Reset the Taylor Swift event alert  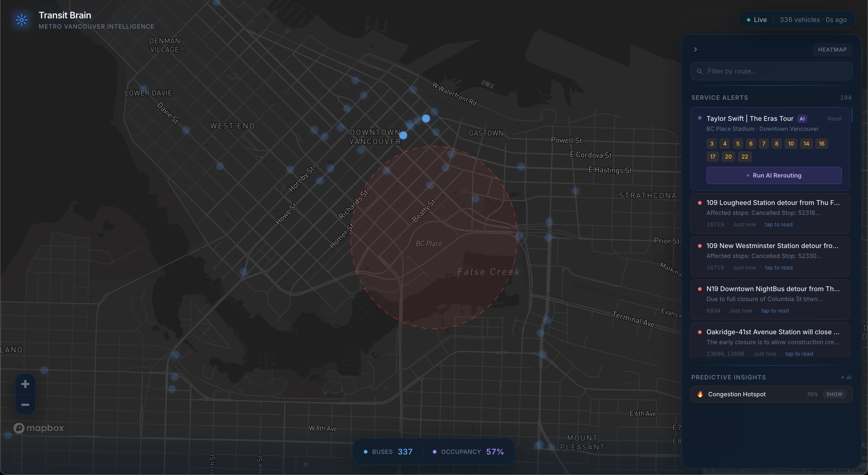(x=834, y=118)
